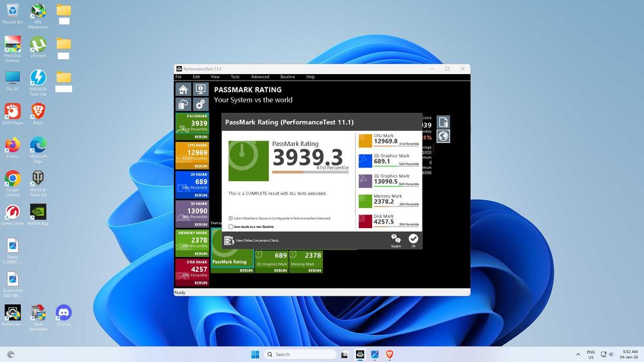Click the green Memory Mark square icon
Image resolution: width=644 pixels, height=362 pixels.
pyautogui.click(x=365, y=201)
